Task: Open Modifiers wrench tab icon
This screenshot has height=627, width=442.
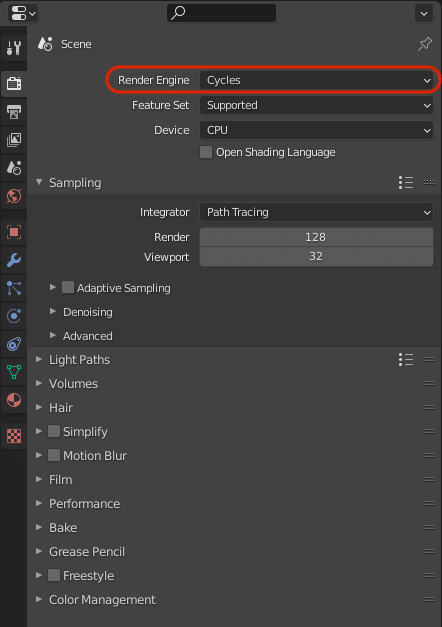Action: 14,260
